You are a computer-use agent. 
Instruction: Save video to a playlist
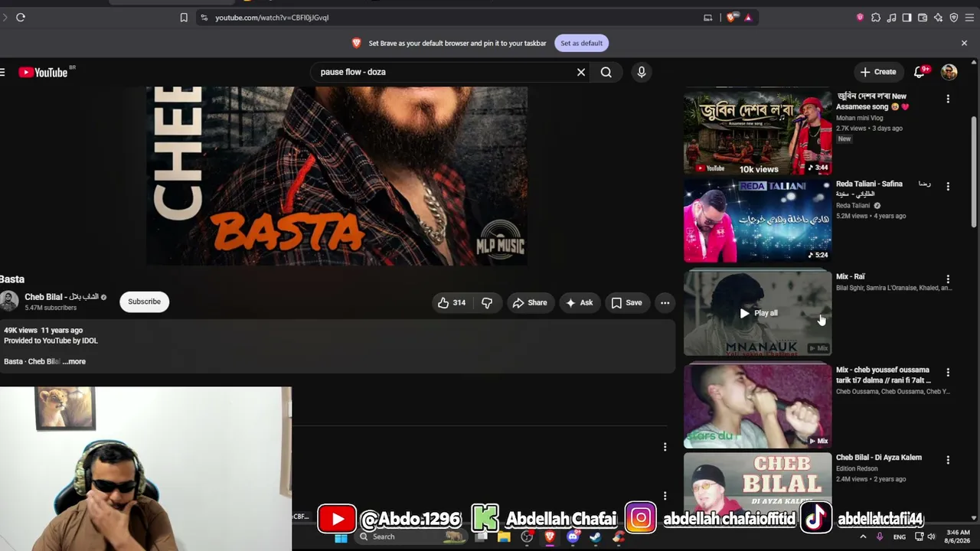pos(626,303)
